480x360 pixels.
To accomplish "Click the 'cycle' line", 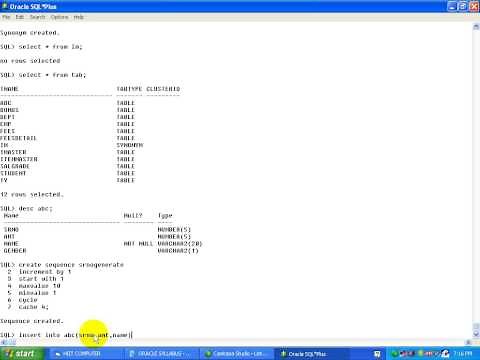I will tap(28, 300).
